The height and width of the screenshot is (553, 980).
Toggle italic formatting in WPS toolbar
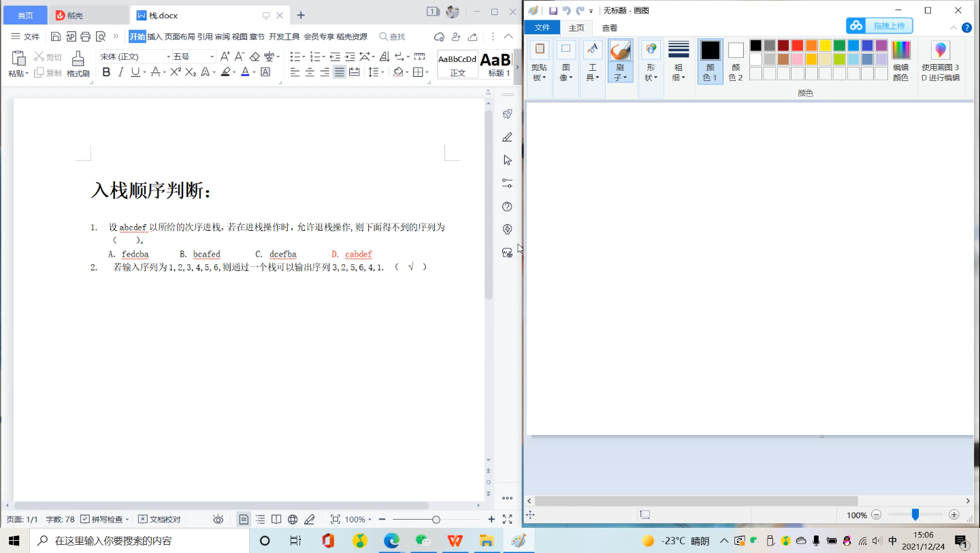click(x=121, y=72)
